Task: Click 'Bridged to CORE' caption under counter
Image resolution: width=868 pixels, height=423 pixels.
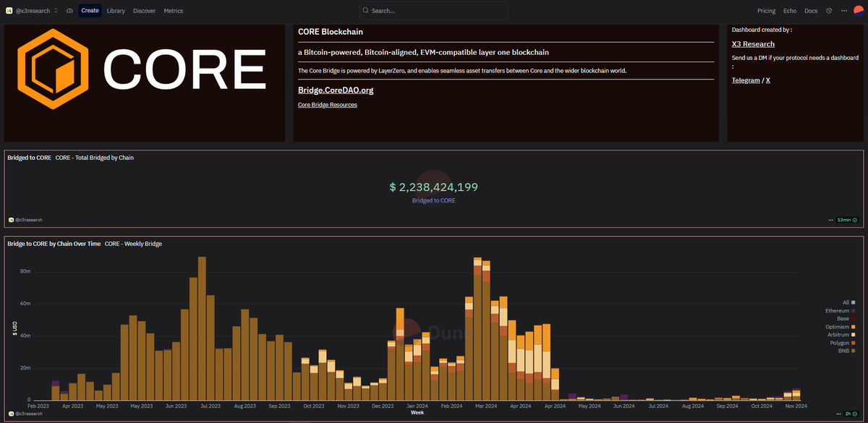Action: [x=434, y=200]
